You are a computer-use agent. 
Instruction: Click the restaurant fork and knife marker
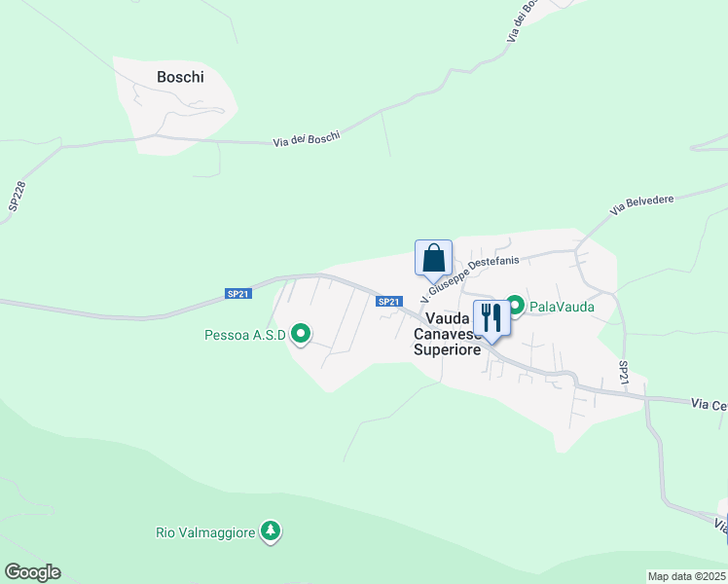click(491, 322)
